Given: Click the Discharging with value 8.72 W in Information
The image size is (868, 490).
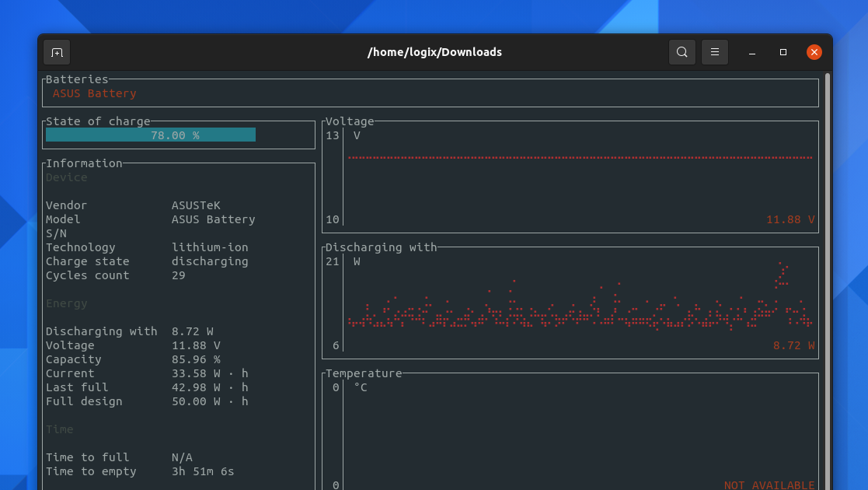Looking at the screenshot, I should point(193,331).
